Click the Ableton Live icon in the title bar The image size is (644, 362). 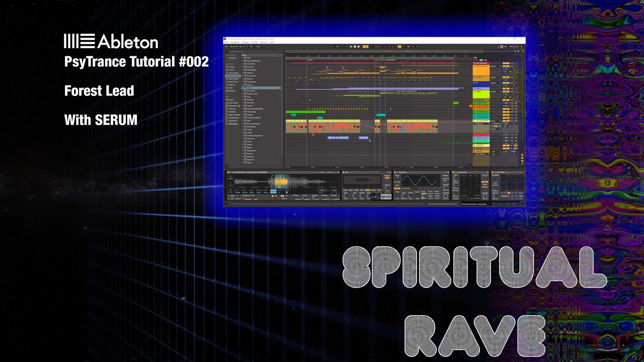tap(225, 39)
